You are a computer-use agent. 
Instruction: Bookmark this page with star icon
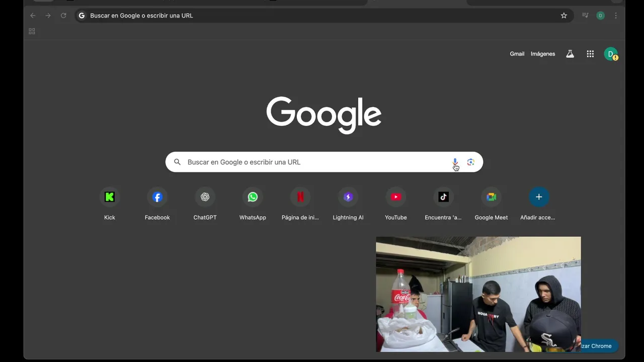564,16
